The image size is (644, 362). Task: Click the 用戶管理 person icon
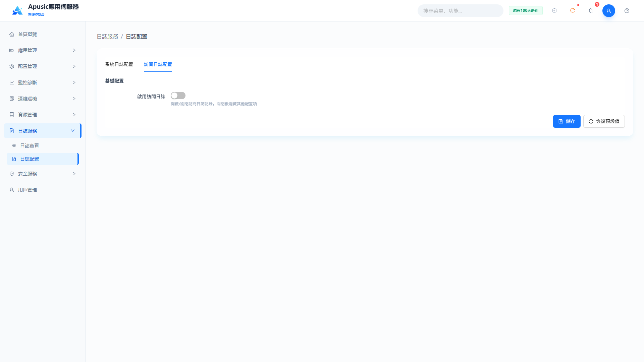tap(12, 190)
